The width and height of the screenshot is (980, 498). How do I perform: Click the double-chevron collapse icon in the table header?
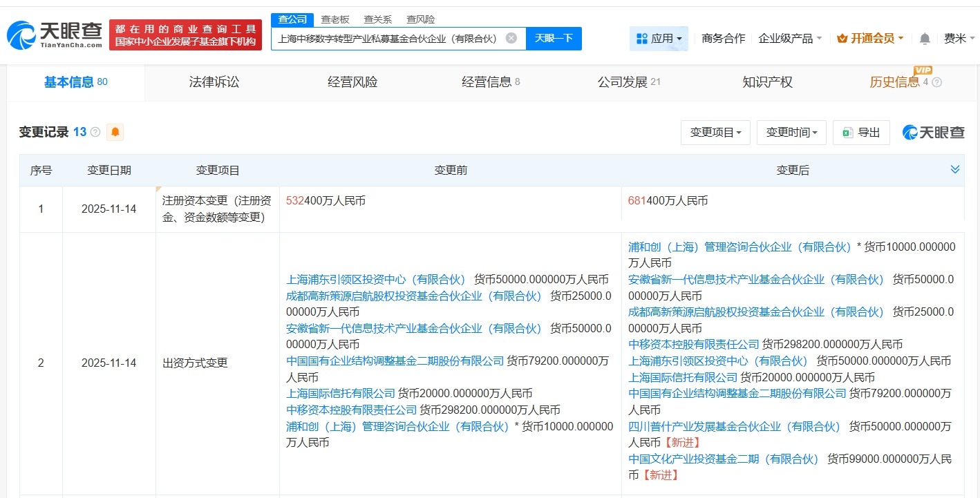(x=955, y=169)
